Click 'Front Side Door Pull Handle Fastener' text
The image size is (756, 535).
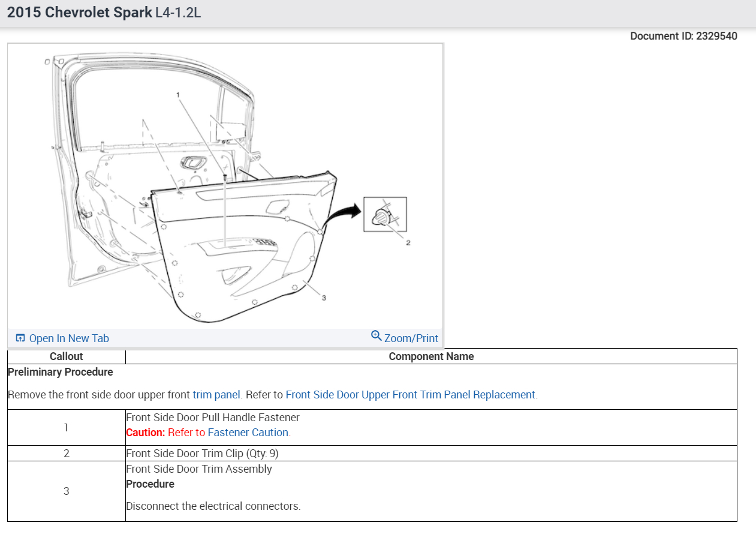[x=213, y=417]
